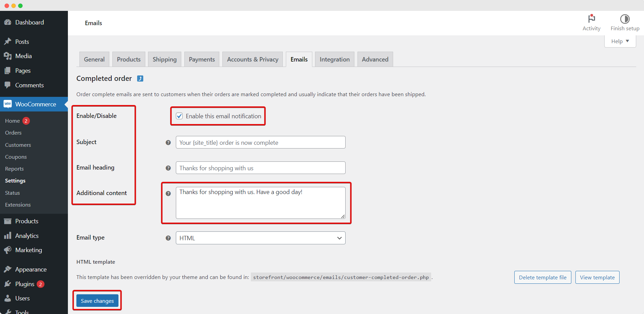
Task: Expand the Help dropdown
Action: (x=620, y=41)
